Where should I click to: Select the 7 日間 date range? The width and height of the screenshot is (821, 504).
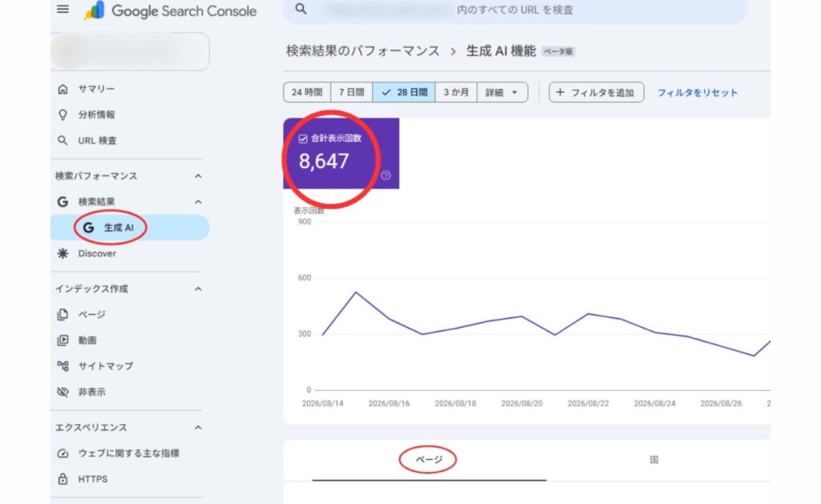(351, 92)
